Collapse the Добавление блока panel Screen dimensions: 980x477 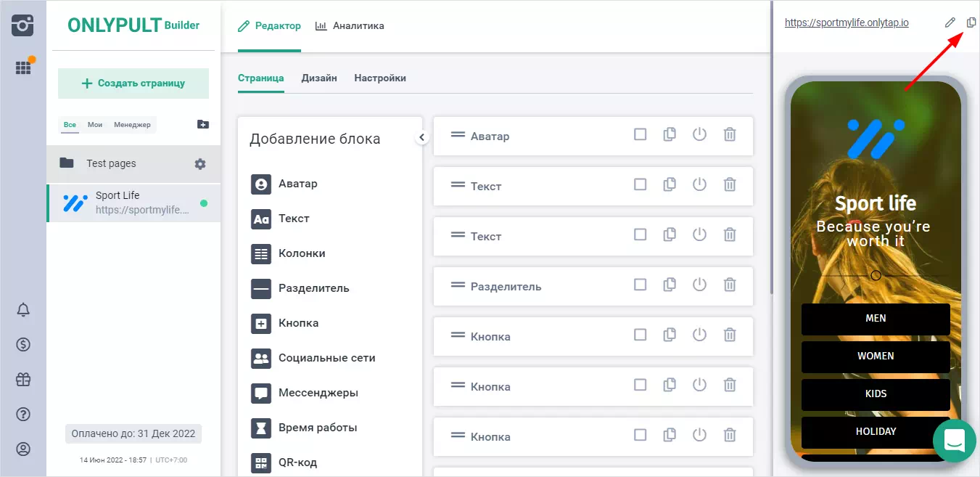421,137
